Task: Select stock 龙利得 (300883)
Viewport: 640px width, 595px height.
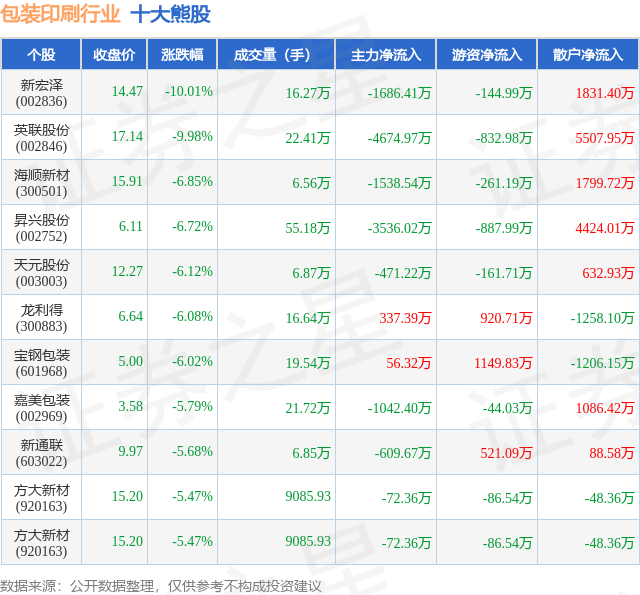Action: 41,318
